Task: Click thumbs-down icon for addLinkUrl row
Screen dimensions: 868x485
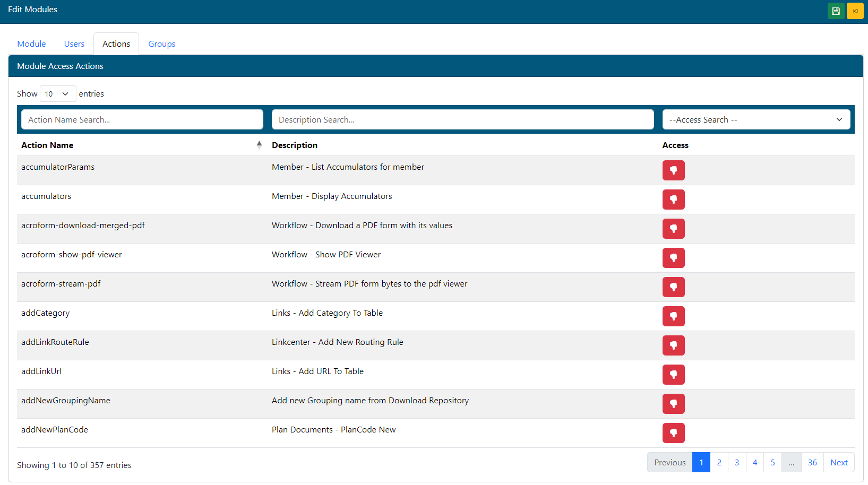Action: pyautogui.click(x=673, y=375)
